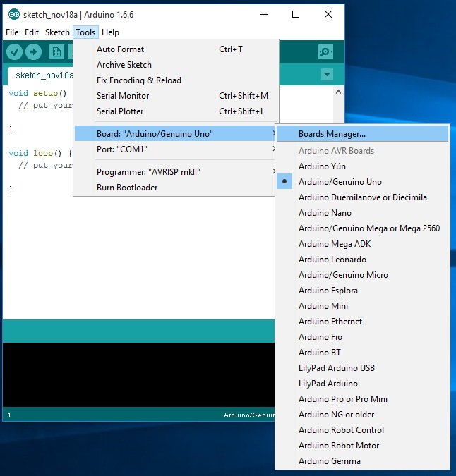Choose Auto Format in Tools menu
The height and width of the screenshot is (476, 456).
[x=175, y=49]
